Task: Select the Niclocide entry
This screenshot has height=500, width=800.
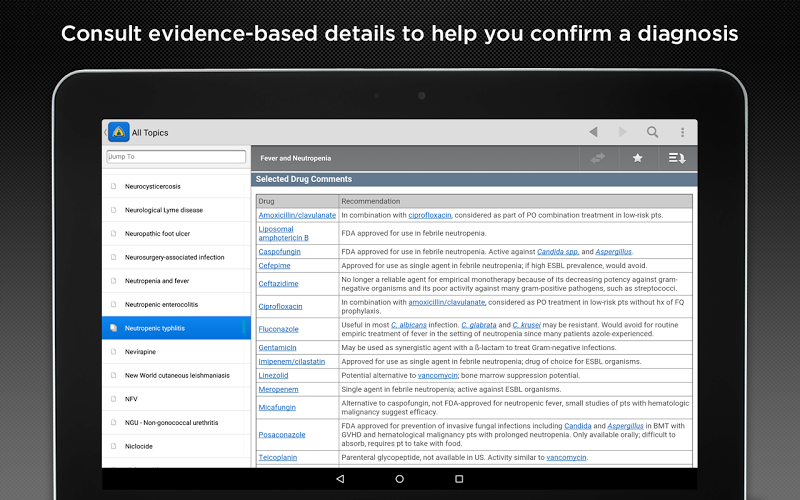Action: pyautogui.click(x=177, y=446)
